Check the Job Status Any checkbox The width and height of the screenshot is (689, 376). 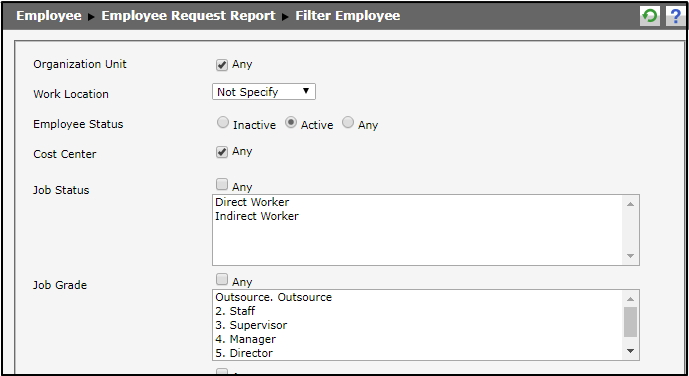(222, 184)
